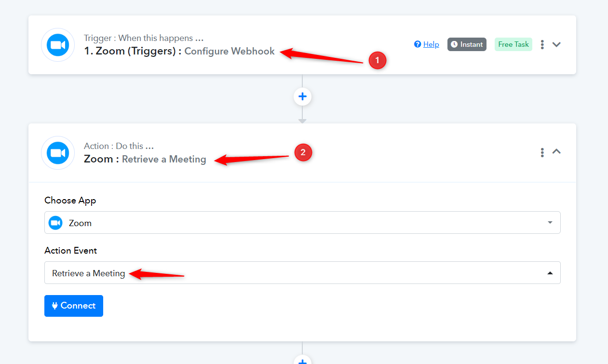Click the plug icon on the Connect button
The width and height of the screenshot is (608, 364).
pos(55,306)
